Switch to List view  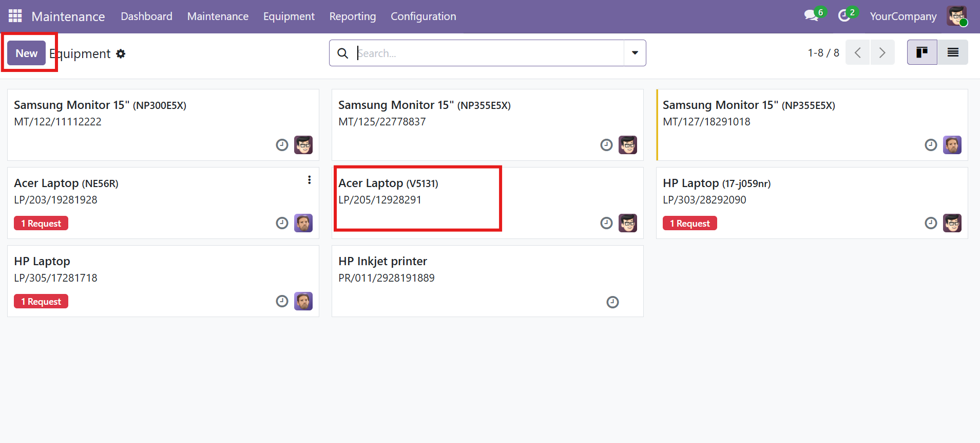click(x=953, y=52)
